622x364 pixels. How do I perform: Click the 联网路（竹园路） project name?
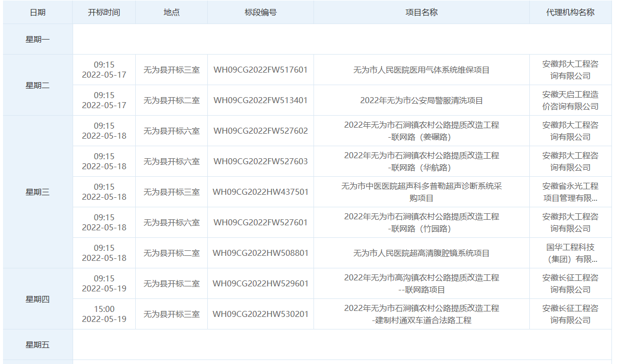[x=421, y=223]
